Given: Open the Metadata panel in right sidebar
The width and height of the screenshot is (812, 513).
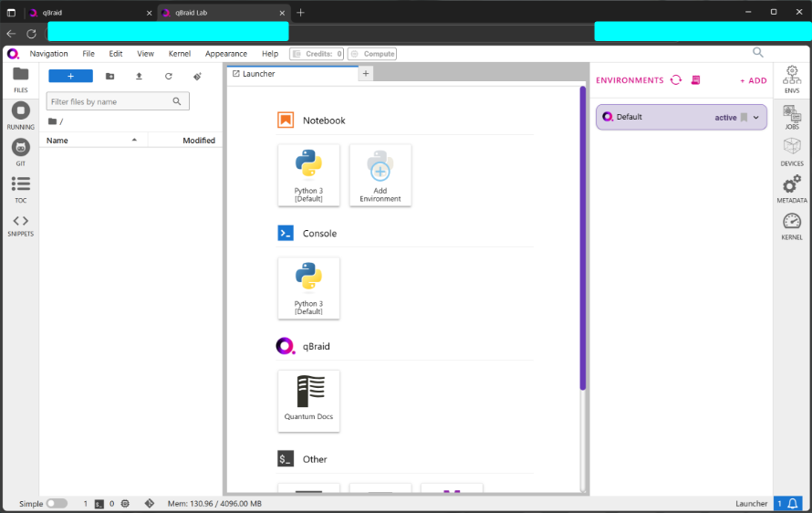Looking at the screenshot, I should (x=792, y=189).
